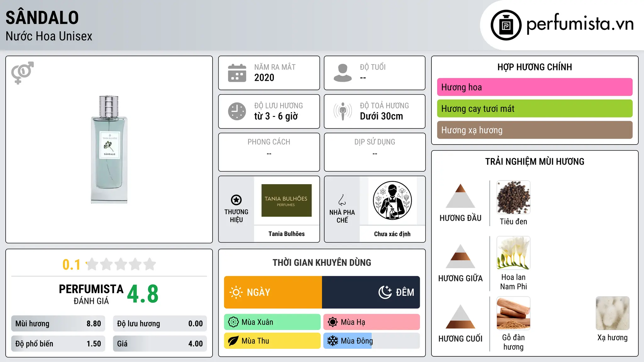
Task: Choose the Mùa Hạ season bar
Action: (372, 322)
